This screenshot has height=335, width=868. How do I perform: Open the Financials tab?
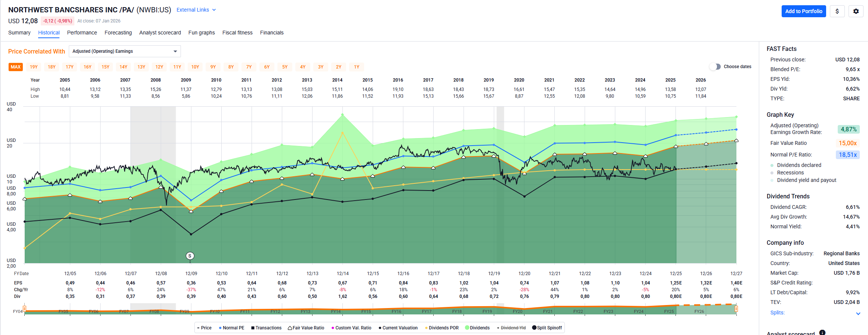point(271,33)
